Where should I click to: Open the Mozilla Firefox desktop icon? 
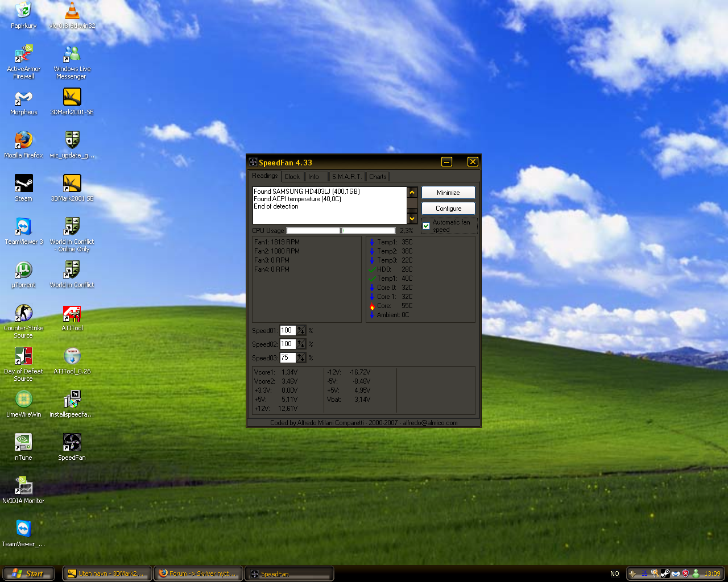[23, 140]
